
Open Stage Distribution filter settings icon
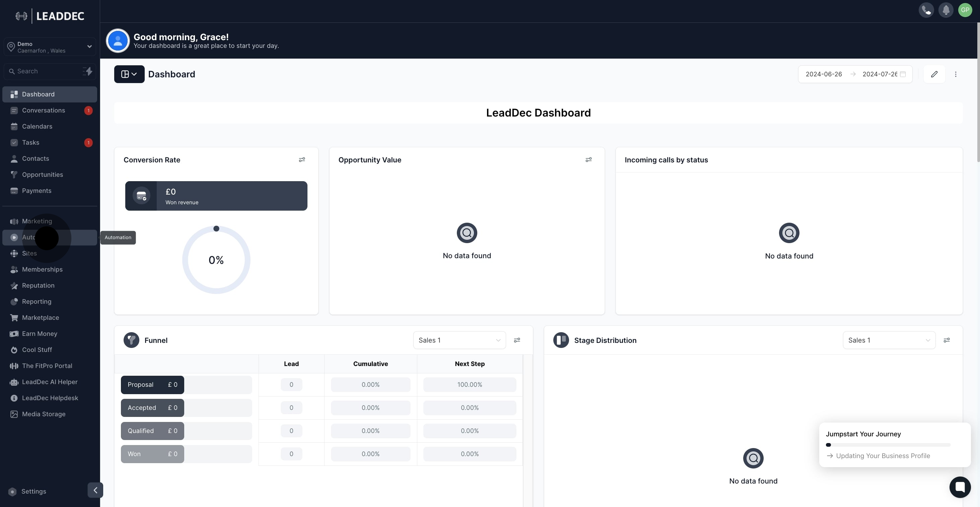coord(947,340)
